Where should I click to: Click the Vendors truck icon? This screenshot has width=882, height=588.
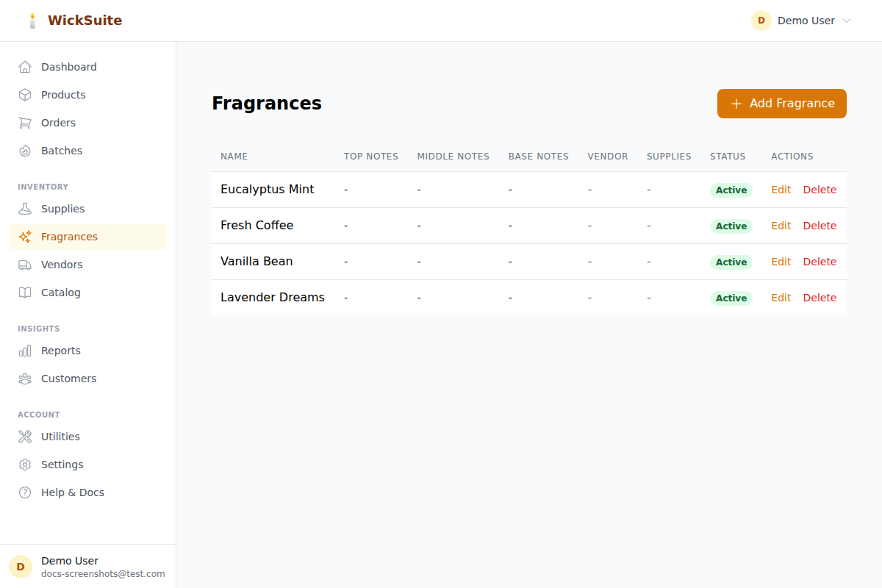pos(25,265)
